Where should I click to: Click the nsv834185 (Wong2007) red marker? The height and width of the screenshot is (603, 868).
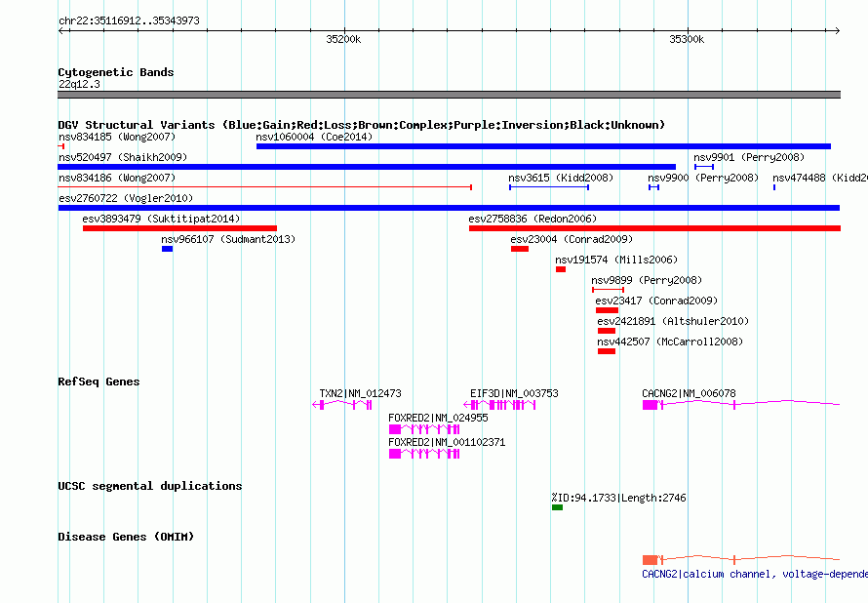[x=60, y=146]
